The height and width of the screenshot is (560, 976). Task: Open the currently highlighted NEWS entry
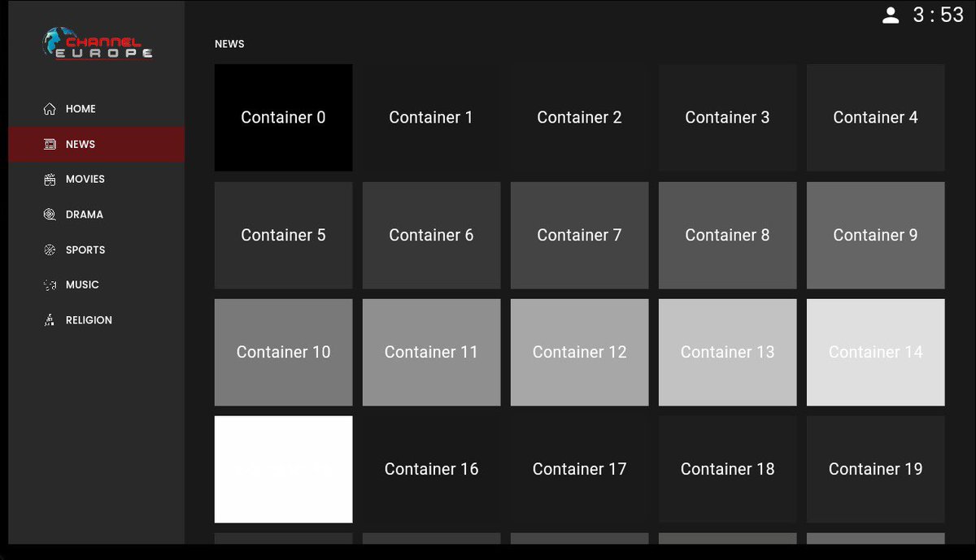coord(81,144)
